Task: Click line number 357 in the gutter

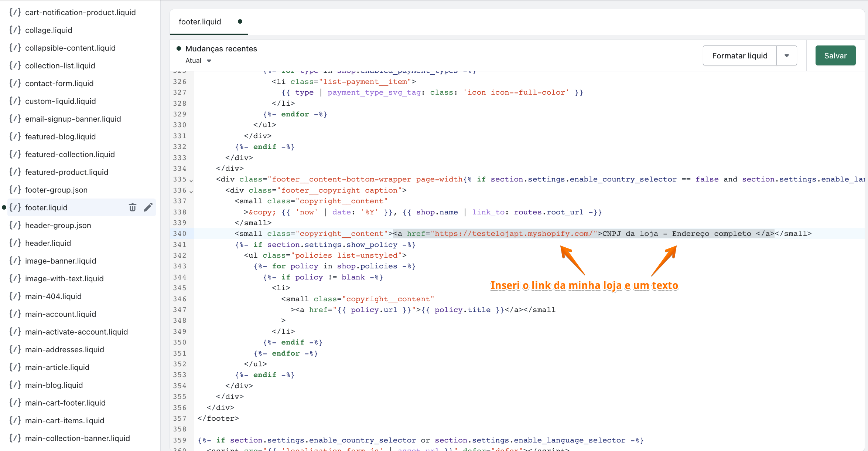Action: pos(180,418)
